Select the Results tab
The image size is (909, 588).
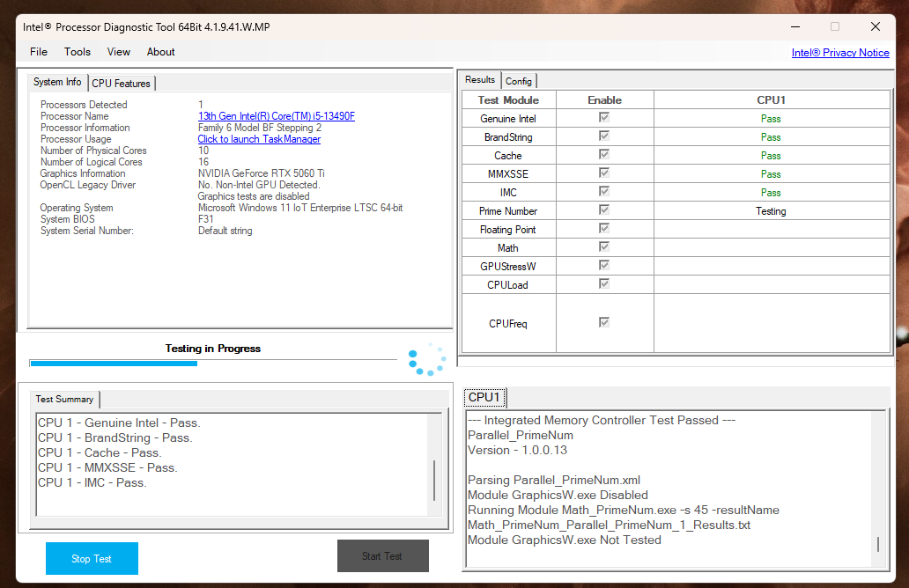pos(480,79)
